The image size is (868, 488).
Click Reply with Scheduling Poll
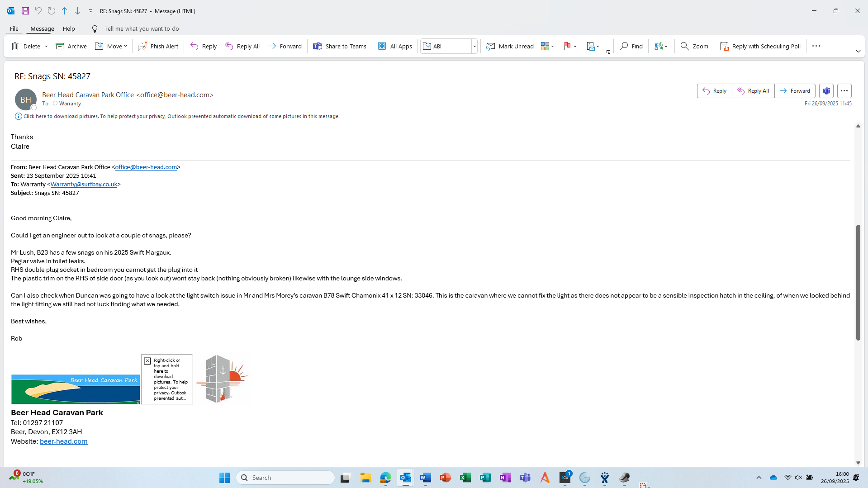(760, 46)
